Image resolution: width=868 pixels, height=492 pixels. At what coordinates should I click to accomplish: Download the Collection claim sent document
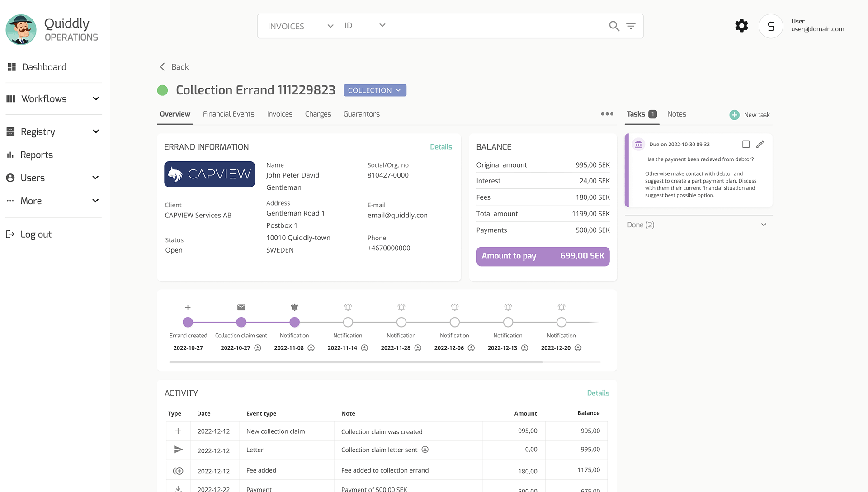click(258, 348)
